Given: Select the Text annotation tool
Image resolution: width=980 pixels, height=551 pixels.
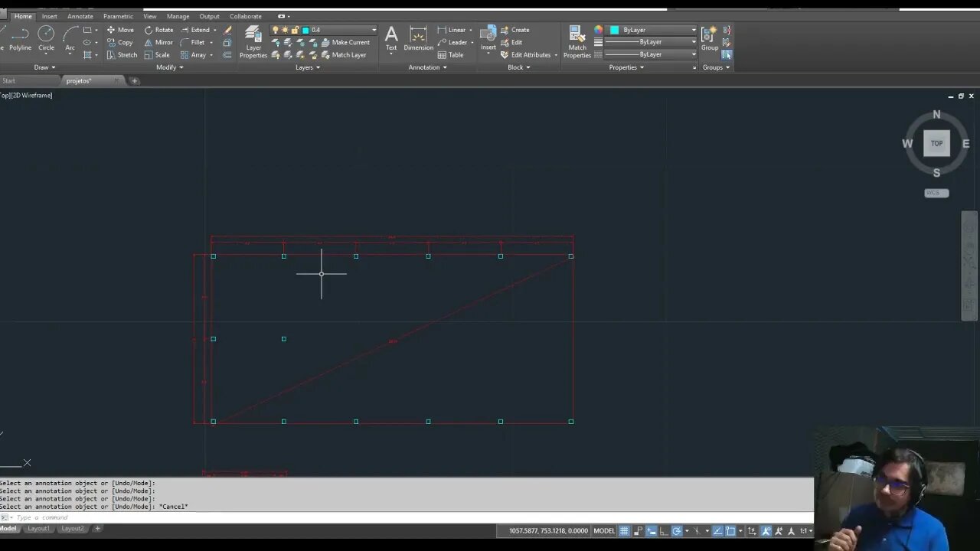Looking at the screenshot, I should click(391, 38).
